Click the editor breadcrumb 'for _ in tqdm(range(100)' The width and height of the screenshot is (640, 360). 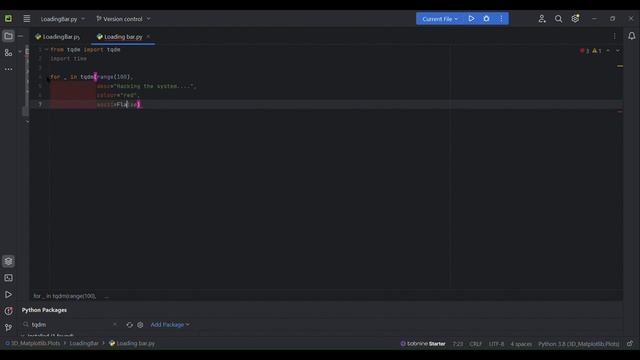coord(64,296)
